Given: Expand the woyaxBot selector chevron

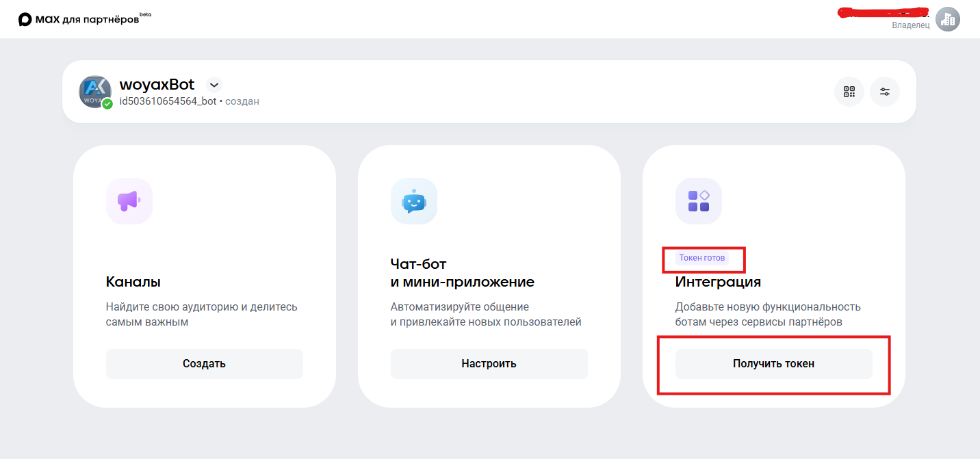Looking at the screenshot, I should point(214,85).
